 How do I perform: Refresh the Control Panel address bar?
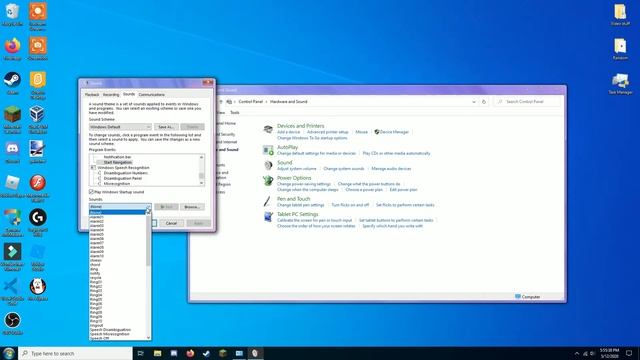coord(484,102)
